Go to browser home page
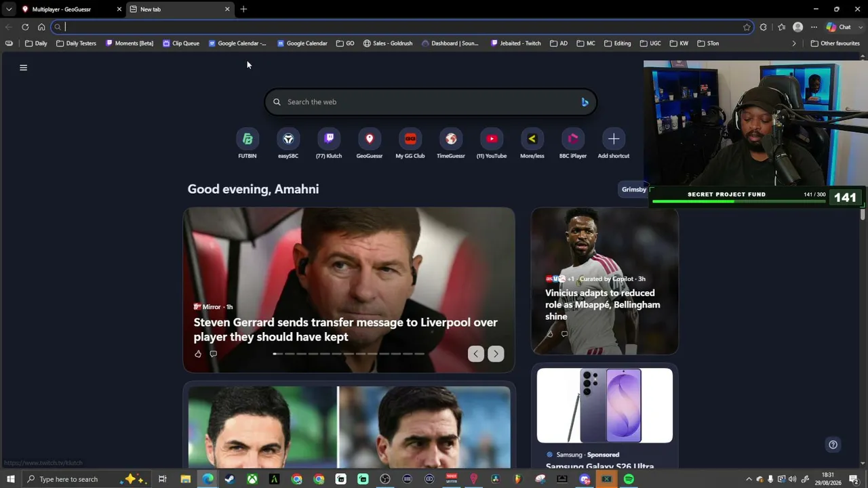Image resolution: width=868 pixels, height=488 pixels. pyautogui.click(x=41, y=27)
